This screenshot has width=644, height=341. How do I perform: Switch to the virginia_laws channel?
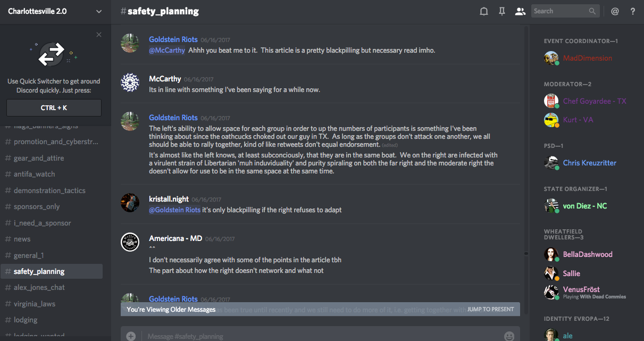pyautogui.click(x=35, y=304)
